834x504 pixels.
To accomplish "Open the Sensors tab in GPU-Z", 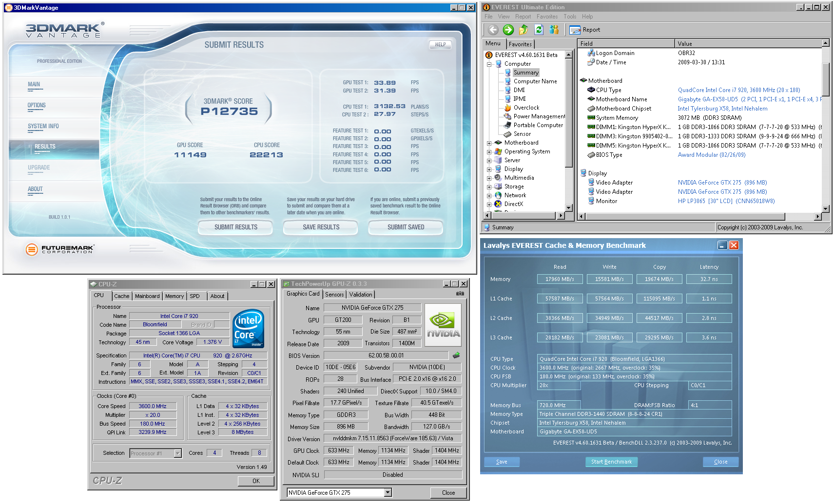I will pyautogui.click(x=334, y=295).
